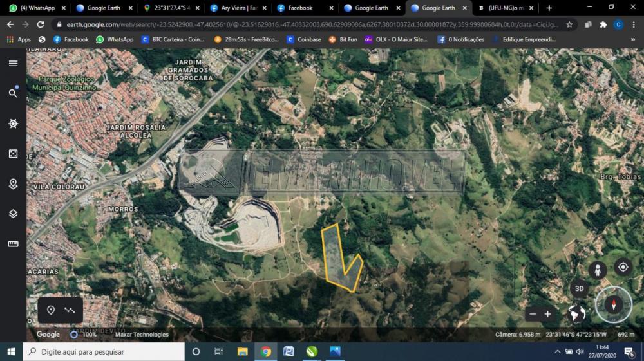Toggle the 3D view button
Screen dimensions: 644x361
[579, 288]
